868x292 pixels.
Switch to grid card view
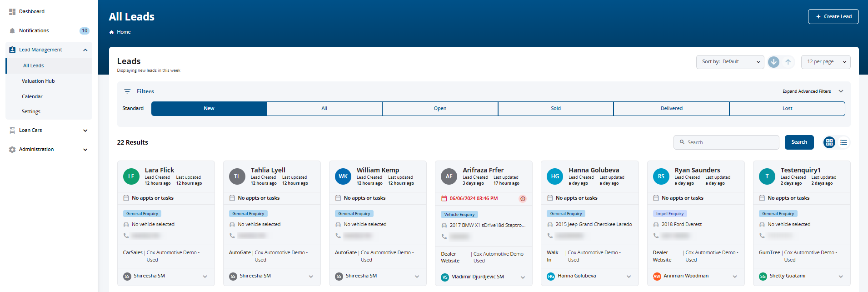(829, 142)
